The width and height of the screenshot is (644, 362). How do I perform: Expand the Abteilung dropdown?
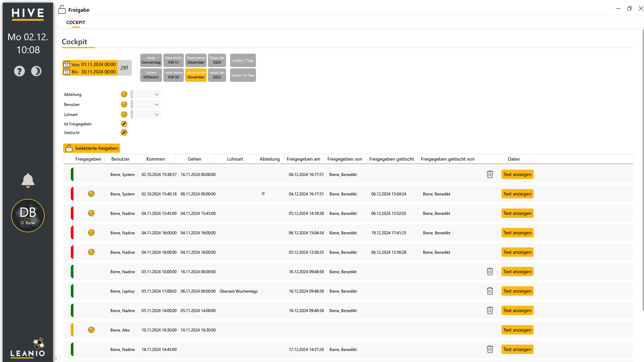(x=146, y=95)
